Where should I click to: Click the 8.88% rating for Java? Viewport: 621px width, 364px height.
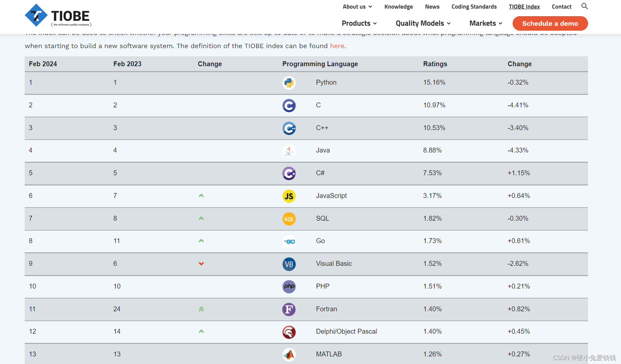tap(432, 150)
